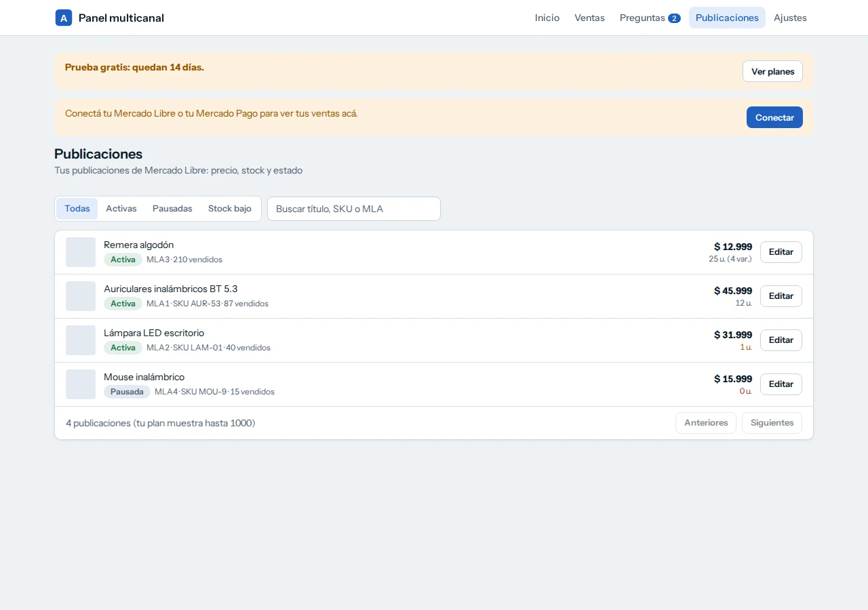This screenshot has height=610, width=868.
Task: Click the Remera algodón title
Action: click(139, 245)
